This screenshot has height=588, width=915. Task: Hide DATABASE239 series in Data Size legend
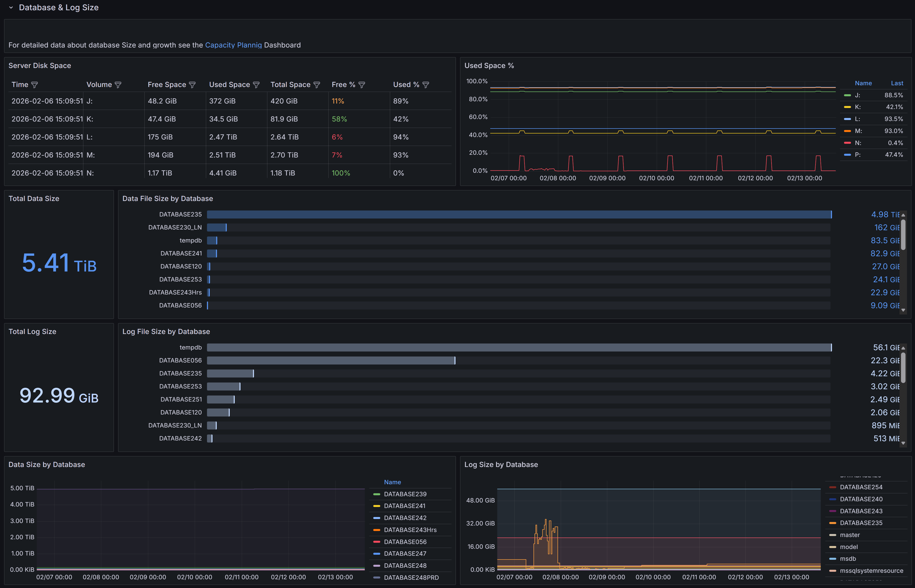click(405, 494)
